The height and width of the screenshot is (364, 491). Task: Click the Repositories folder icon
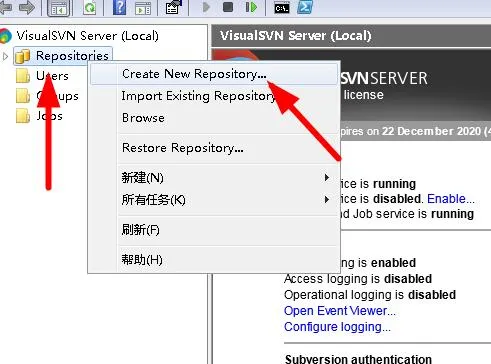[x=23, y=56]
